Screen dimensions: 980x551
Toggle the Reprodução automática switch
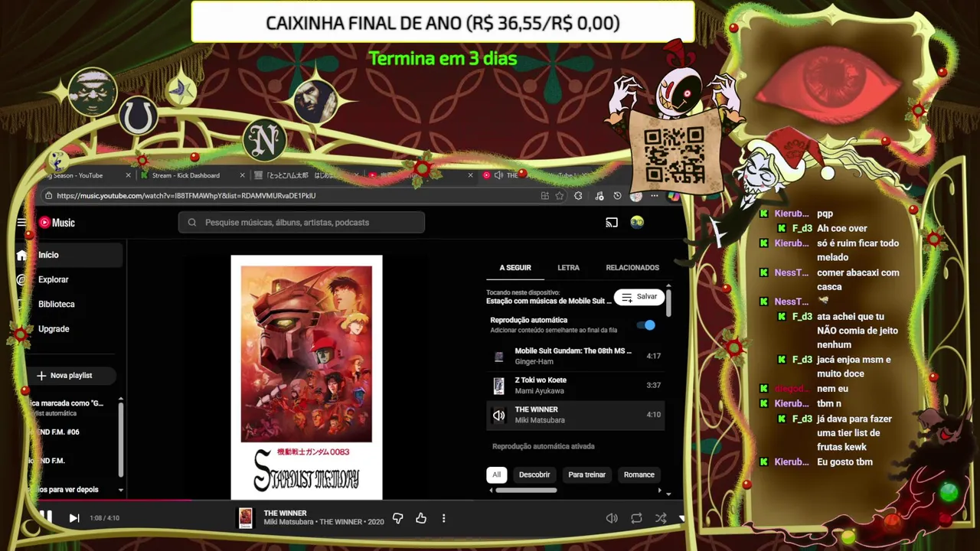point(647,325)
